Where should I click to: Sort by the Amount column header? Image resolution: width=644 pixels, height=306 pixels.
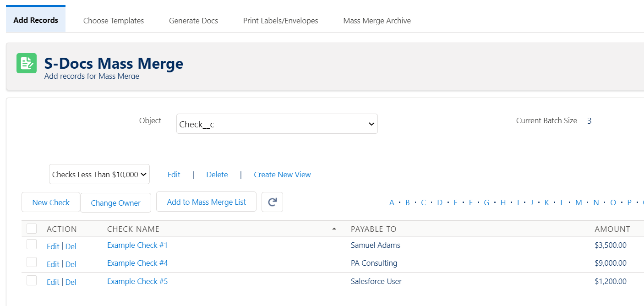point(612,229)
